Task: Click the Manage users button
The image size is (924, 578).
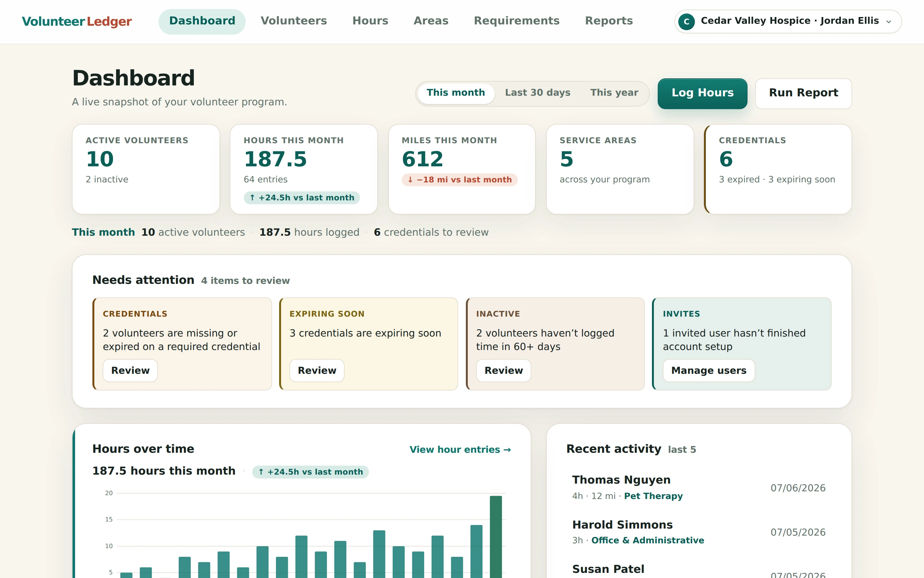Action: click(x=709, y=371)
